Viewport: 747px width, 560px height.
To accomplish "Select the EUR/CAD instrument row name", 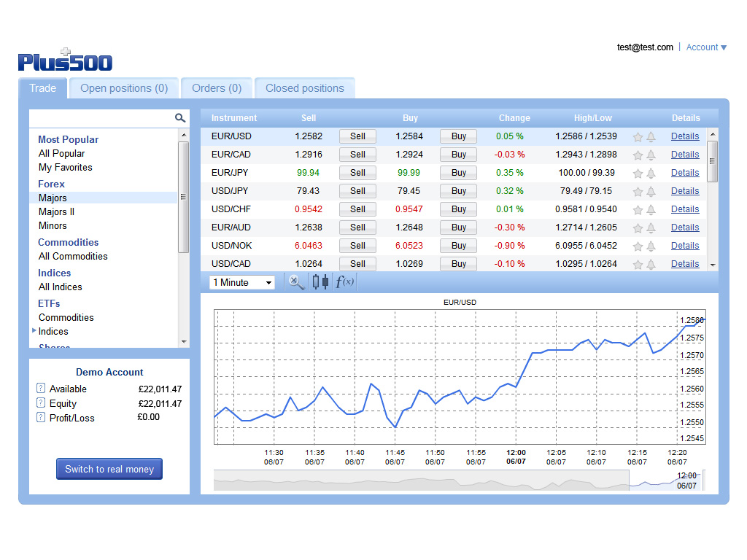I will click(x=231, y=155).
